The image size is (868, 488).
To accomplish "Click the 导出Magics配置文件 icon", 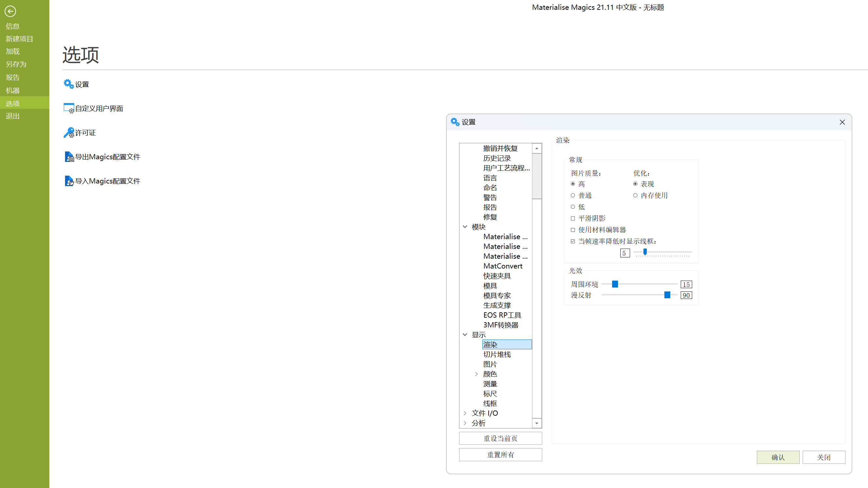I will pyautogui.click(x=69, y=157).
